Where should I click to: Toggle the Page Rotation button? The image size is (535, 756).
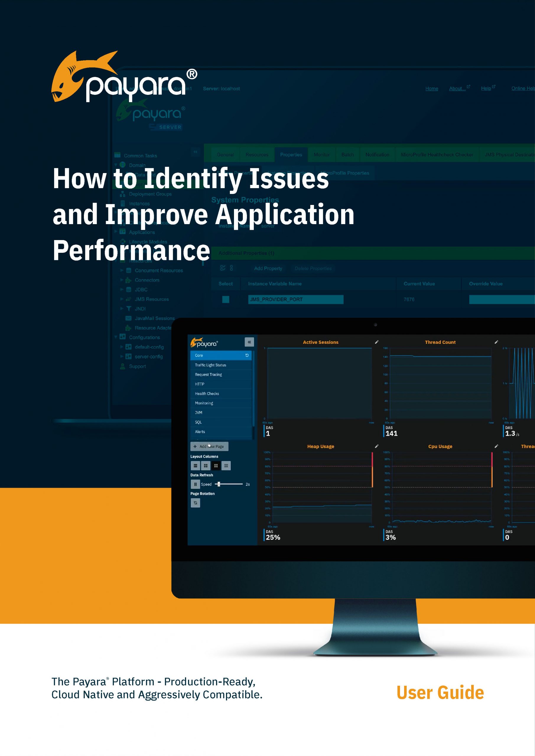click(195, 503)
